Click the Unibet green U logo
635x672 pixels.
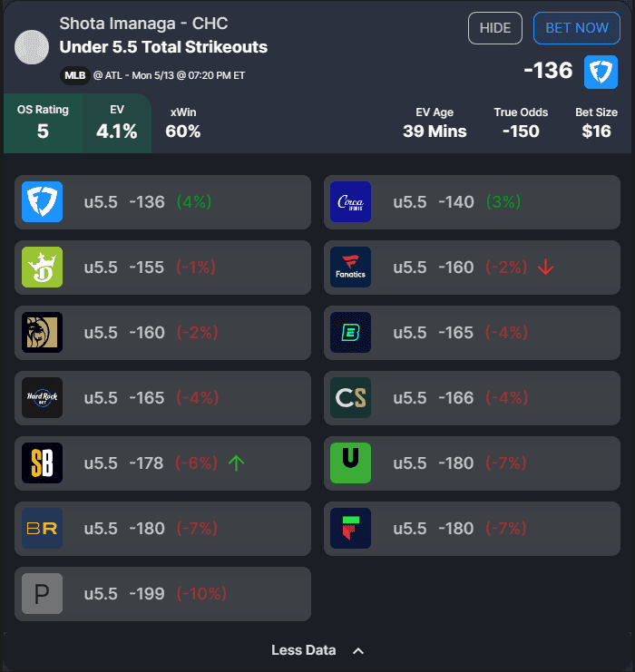(x=351, y=463)
